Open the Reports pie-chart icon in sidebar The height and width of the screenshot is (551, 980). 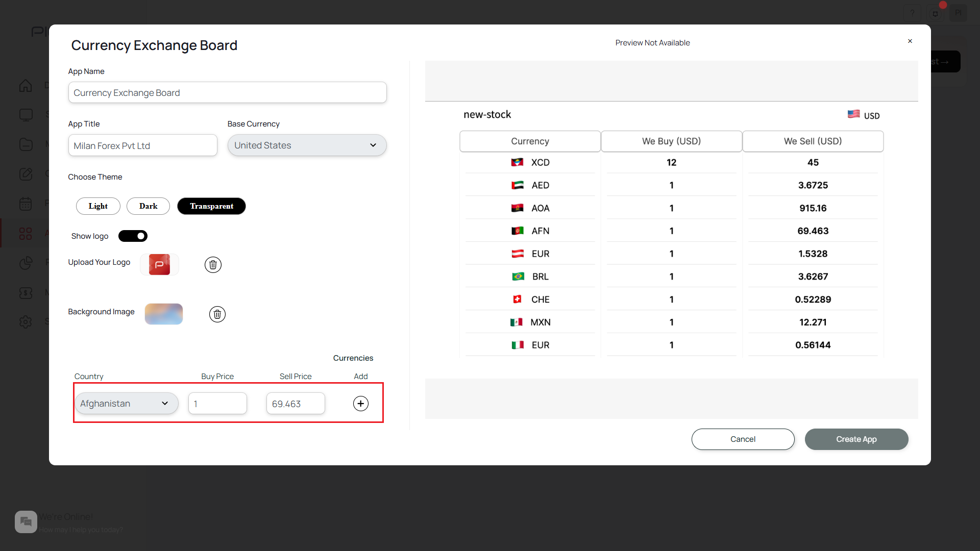[x=26, y=263]
